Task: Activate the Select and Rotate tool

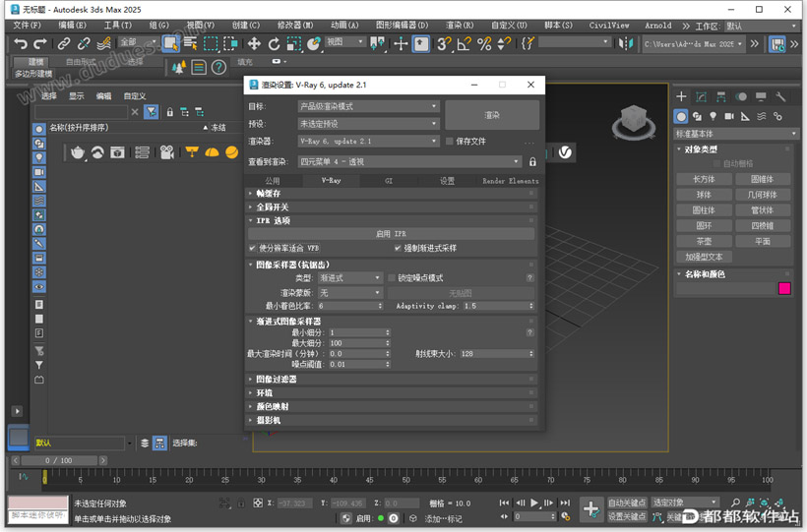Action: [x=274, y=43]
